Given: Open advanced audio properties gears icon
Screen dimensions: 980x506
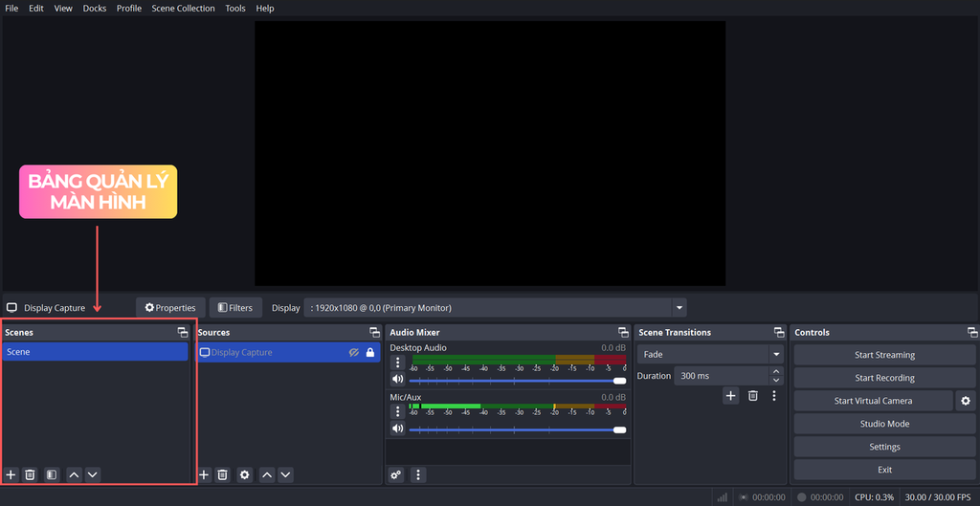Looking at the screenshot, I should pyautogui.click(x=395, y=474).
